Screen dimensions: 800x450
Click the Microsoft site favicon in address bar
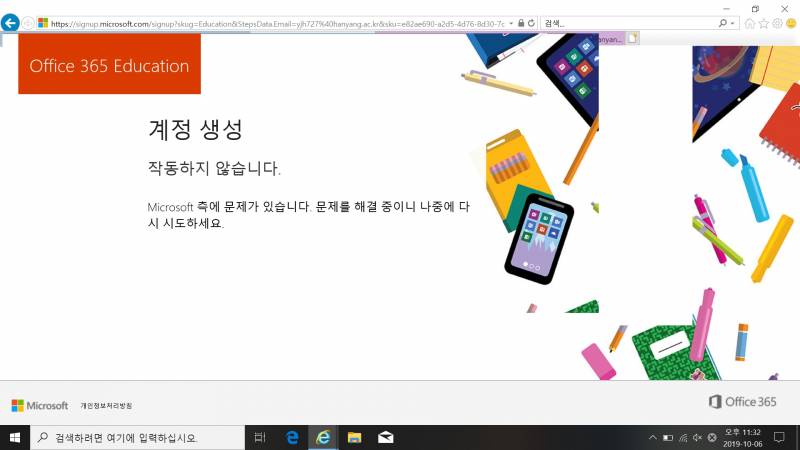click(43, 23)
